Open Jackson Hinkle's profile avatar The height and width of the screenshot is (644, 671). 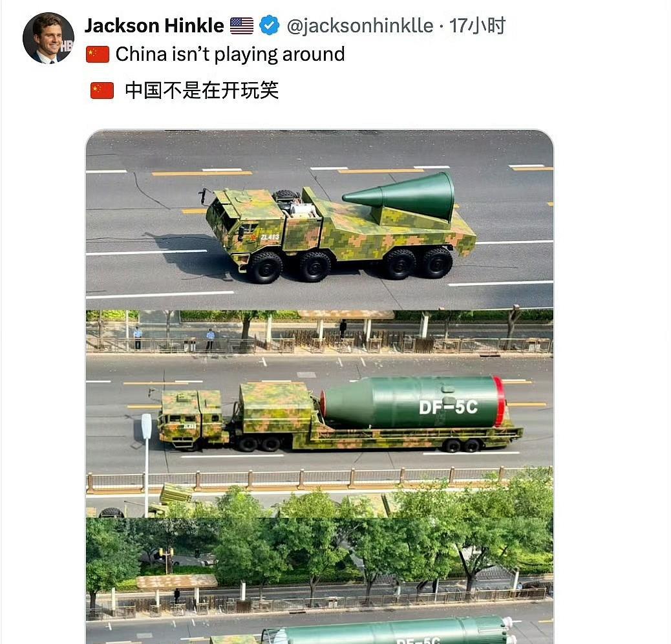coord(48,38)
